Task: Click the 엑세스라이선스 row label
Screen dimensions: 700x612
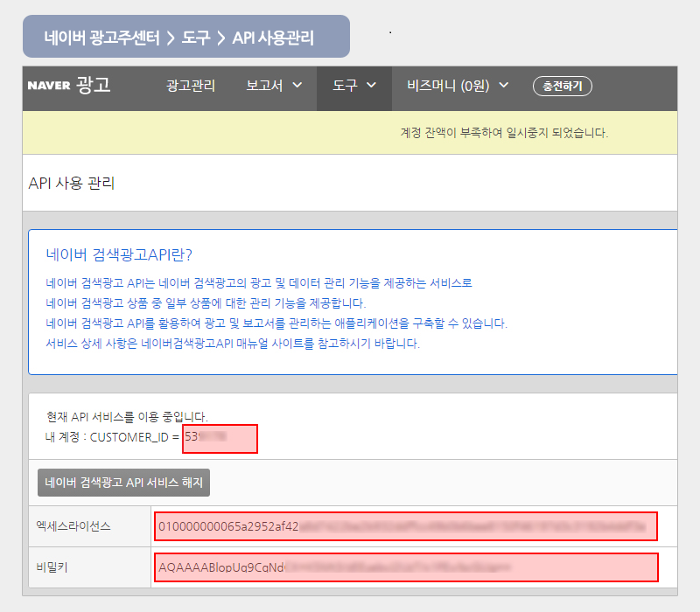Action: click(73, 526)
